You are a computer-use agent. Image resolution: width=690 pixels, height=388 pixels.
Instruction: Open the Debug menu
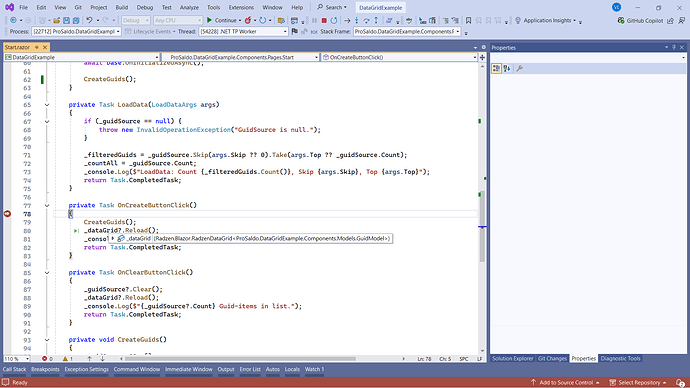[x=145, y=7]
